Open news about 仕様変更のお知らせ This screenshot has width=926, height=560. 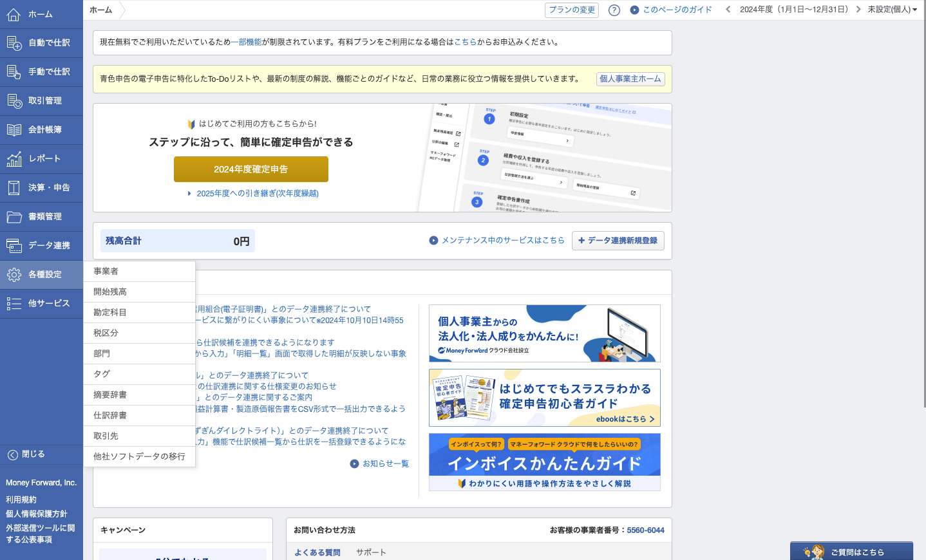coord(266,387)
